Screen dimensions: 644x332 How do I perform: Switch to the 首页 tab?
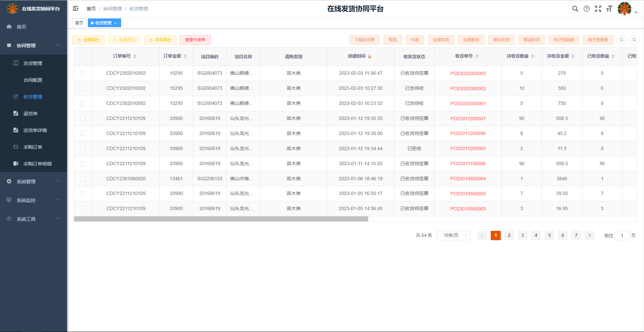79,23
